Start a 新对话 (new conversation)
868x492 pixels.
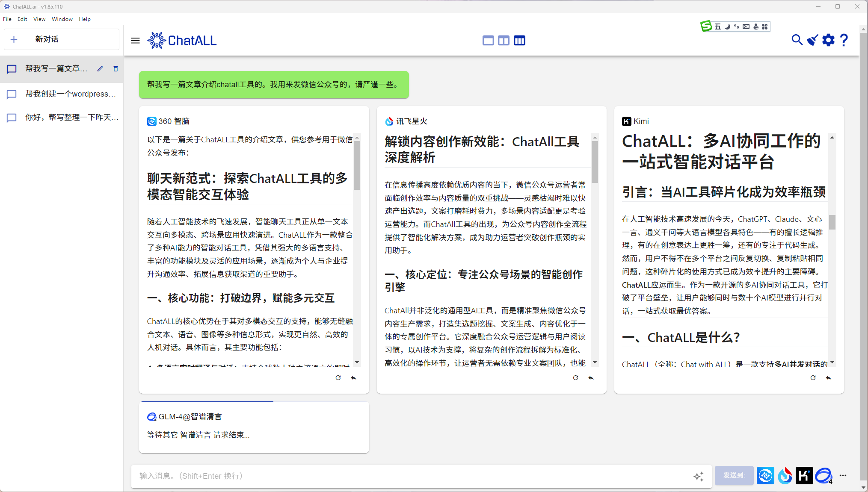pyautogui.click(x=61, y=39)
